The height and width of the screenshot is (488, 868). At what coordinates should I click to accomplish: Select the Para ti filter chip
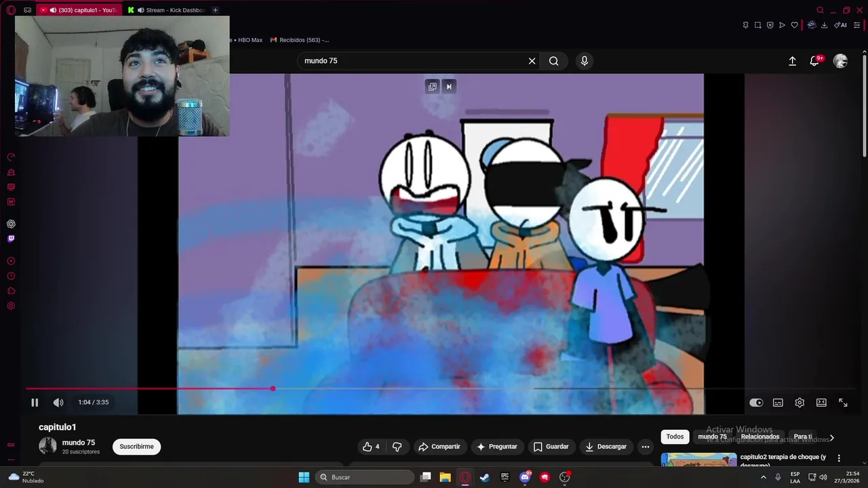pyautogui.click(x=803, y=436)
